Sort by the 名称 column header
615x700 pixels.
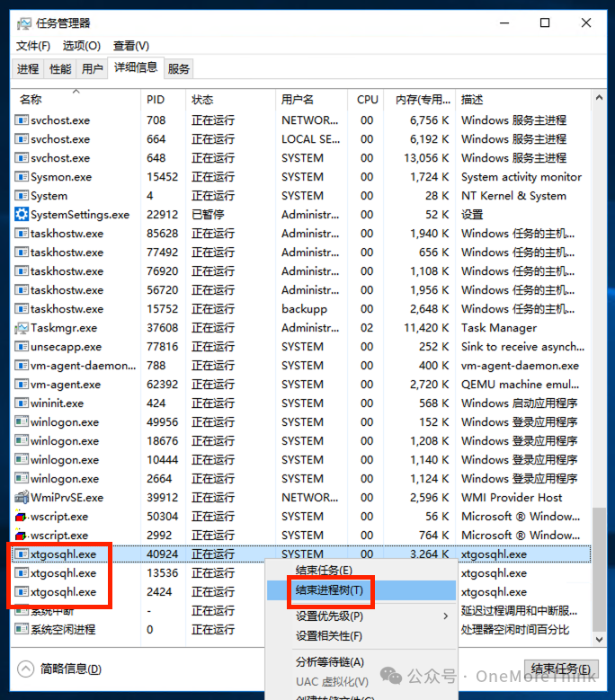pyautogui.click(x=76, y=99)
